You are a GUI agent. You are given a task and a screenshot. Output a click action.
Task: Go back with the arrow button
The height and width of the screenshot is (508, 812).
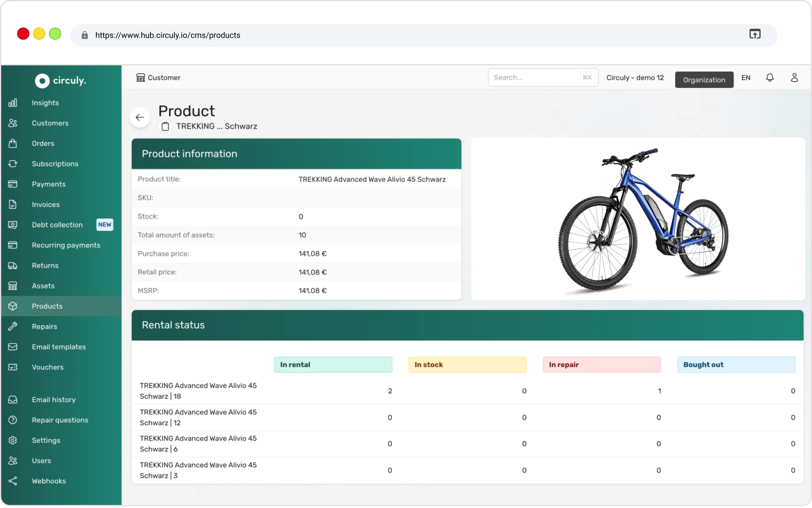[x=140, y=117]
